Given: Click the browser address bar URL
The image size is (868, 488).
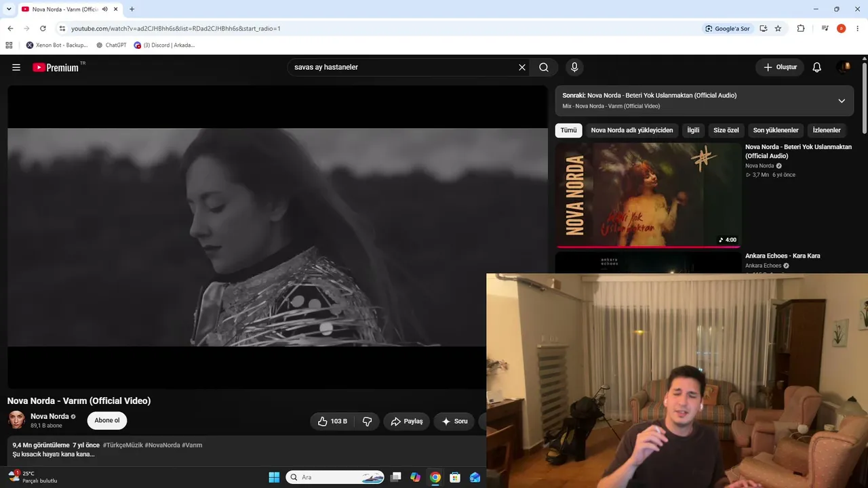Looking at the screenshot, I should click(176, 28).
